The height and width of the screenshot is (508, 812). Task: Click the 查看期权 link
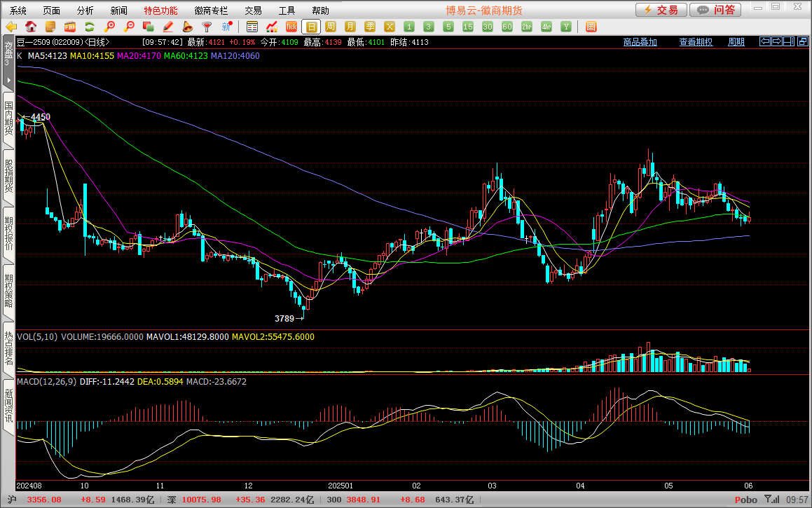click(x=696, y=42)
